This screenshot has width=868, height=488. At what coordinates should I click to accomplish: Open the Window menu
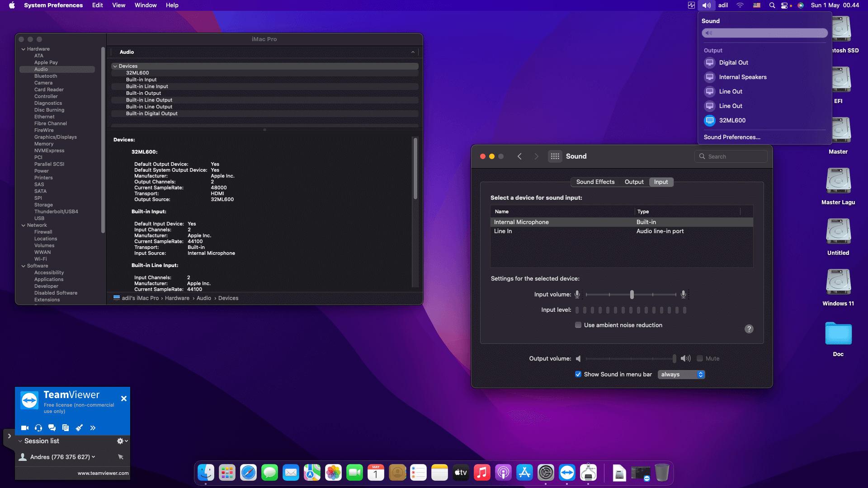(x=146, y=5)
